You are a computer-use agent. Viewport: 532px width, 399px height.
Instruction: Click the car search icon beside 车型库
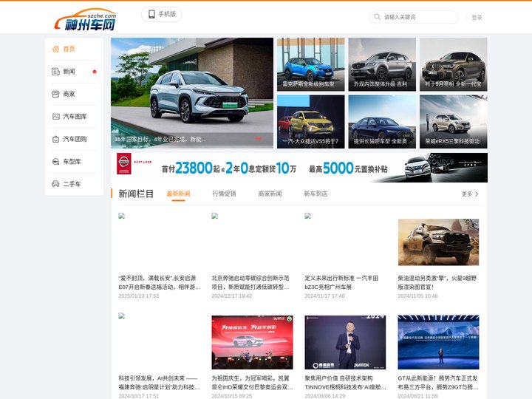(x=55, y=162)
